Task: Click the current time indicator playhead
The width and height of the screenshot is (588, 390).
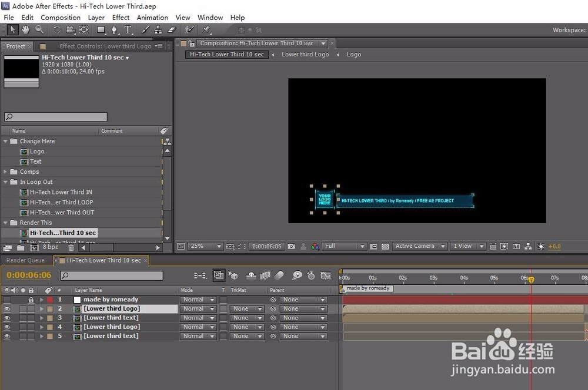Action: point(531,279)
